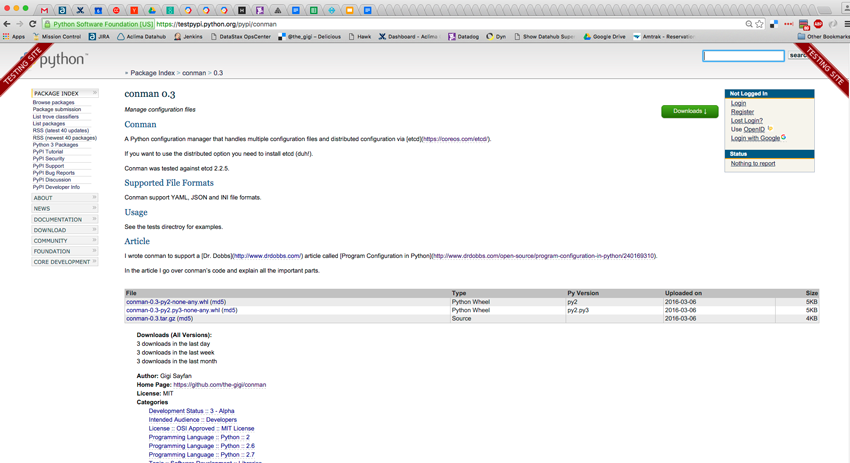
Task: Expand the PACKAGE INDEX sidebar section
Action: coord(65,93)
